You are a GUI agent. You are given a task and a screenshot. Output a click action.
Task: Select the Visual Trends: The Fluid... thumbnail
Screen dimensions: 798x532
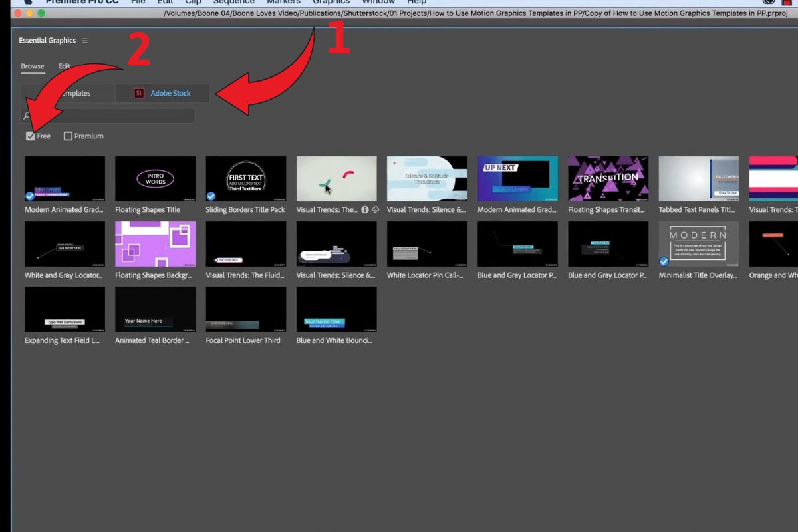click(246, 244)
